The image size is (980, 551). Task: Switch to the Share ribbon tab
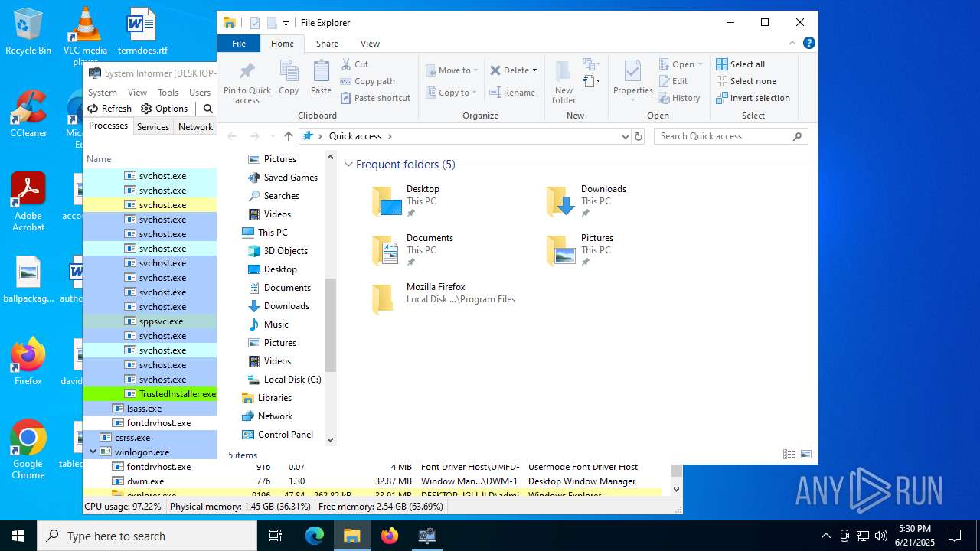(327, 44)
